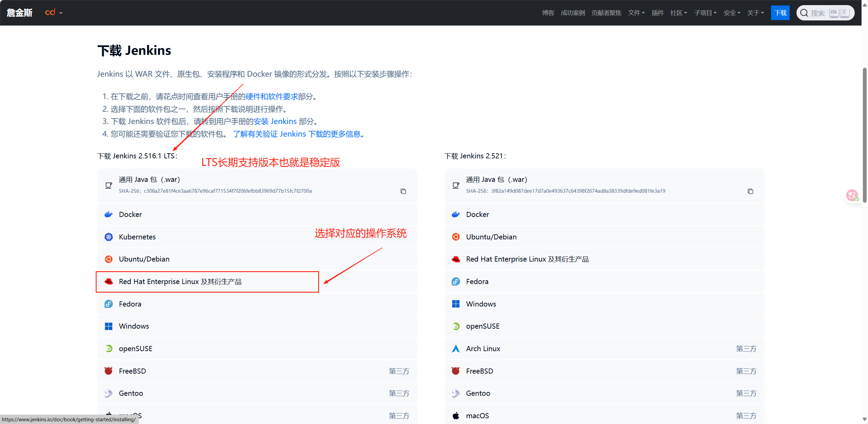The width and height of the screenshot is (868, 424).
Task: Click the Gentoo icon under LTS
Action: (x=109, y=393)
